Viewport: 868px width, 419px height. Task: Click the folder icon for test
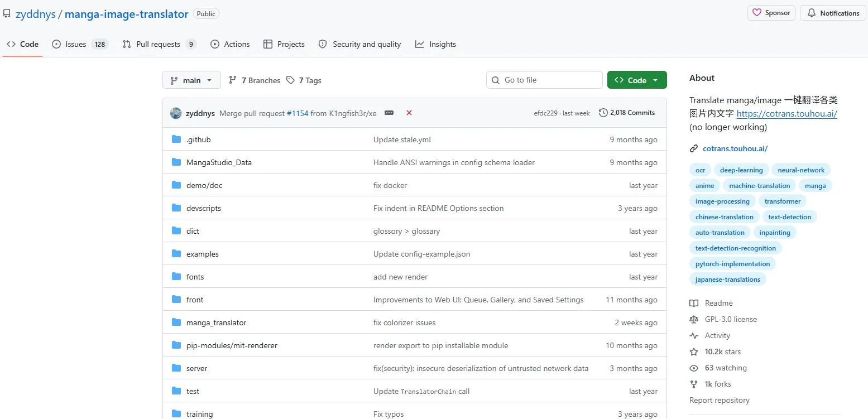[176, 391]
